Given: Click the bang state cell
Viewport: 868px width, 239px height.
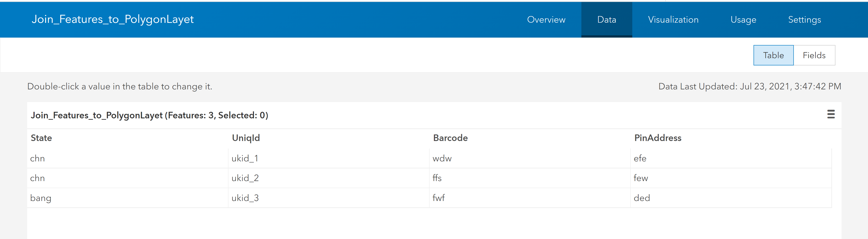Looking at the screenshot, I should [x=41, y=198].
